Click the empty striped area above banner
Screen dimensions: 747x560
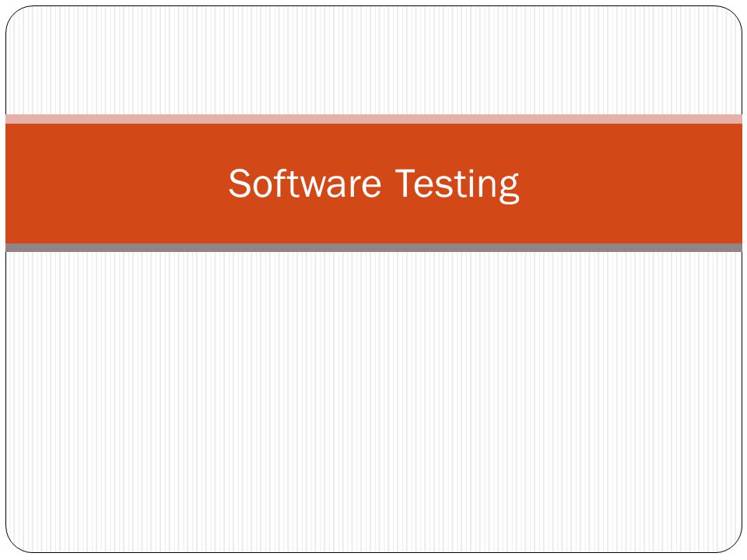pos(373,61)
